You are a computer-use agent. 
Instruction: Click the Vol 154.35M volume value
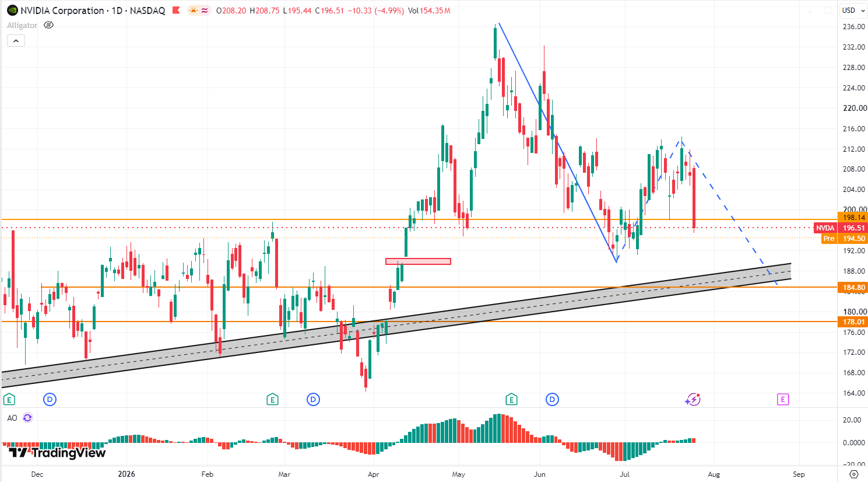[429, 11]
